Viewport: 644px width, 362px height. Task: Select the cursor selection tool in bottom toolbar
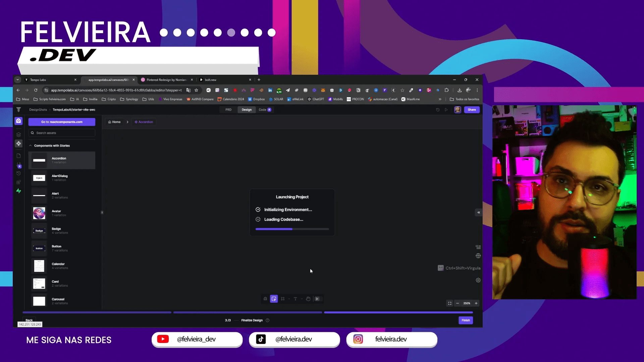tap(274, 299)
